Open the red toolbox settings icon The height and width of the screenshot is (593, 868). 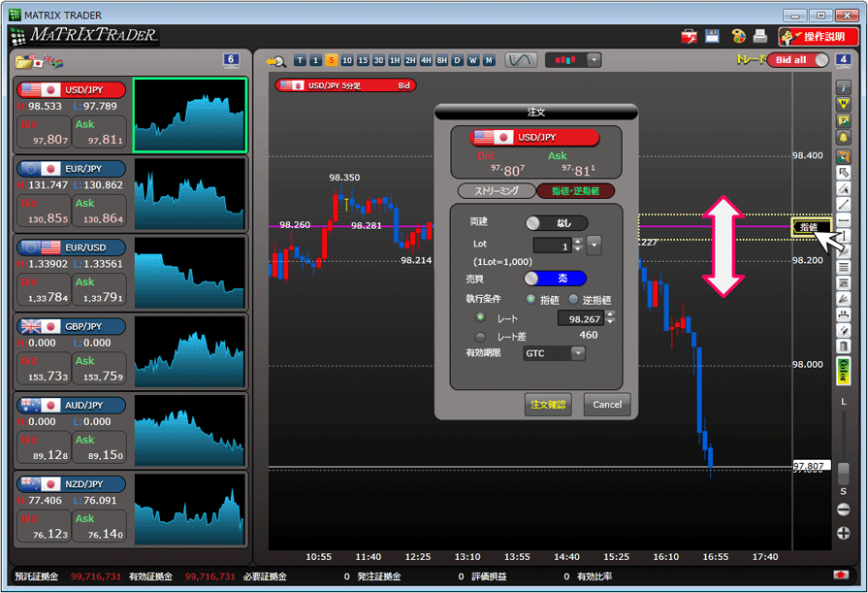690,37
